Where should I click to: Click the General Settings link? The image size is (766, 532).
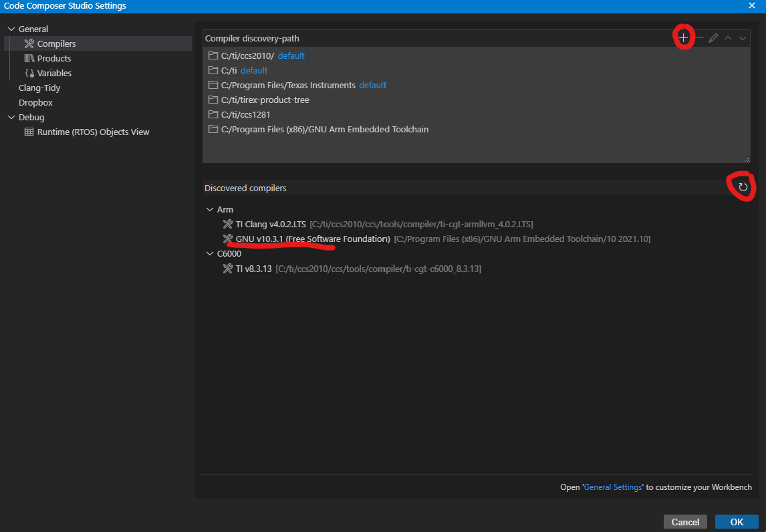[612, 487]
